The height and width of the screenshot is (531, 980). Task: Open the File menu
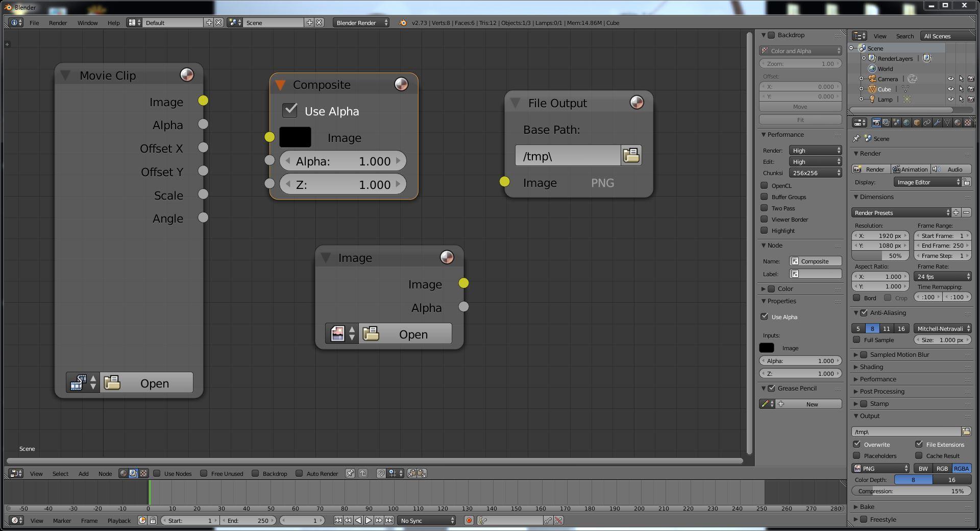(34, 22)
